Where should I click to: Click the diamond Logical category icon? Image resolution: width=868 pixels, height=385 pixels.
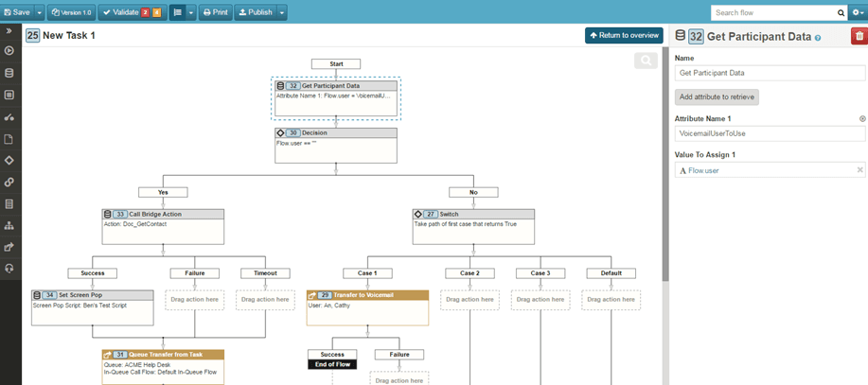pyautogui.click(x=9, y=160)
